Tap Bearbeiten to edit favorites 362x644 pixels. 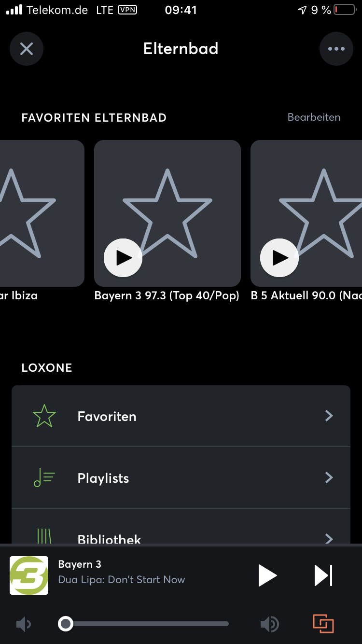(314, 117)
